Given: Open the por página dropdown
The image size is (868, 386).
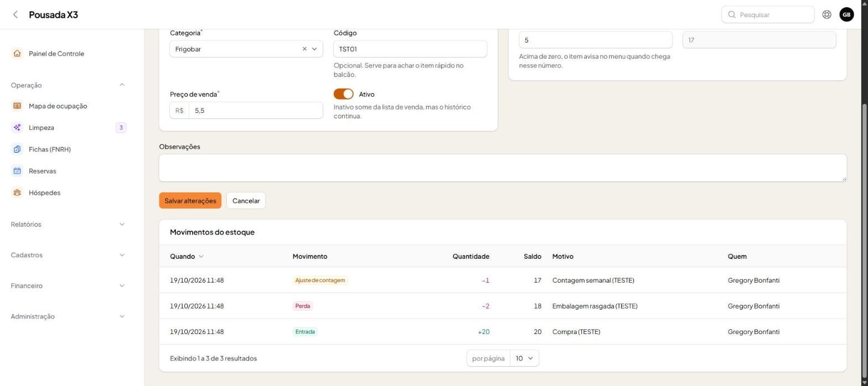Looking at the screenshot, I should 524,358.
